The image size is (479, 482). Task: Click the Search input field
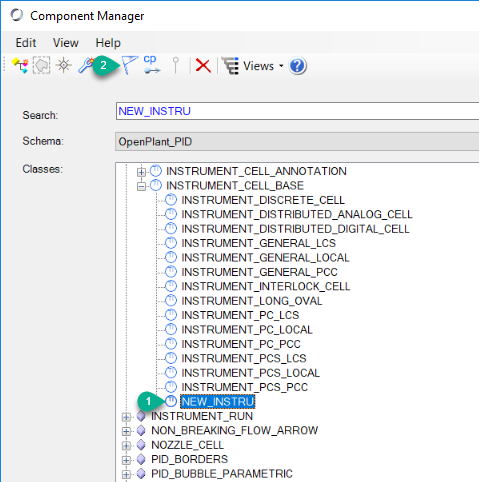(297, 111)
